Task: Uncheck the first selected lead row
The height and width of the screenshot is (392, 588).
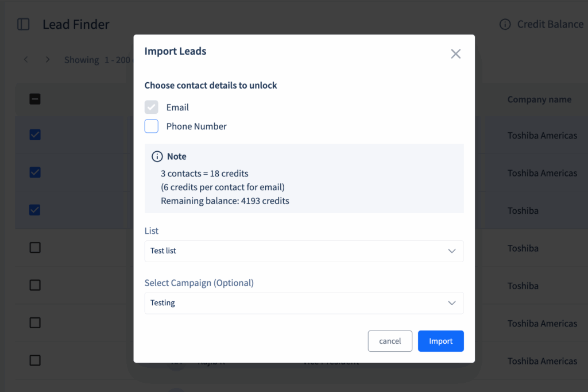Action: pyautogui.click(x=35, y=135)
